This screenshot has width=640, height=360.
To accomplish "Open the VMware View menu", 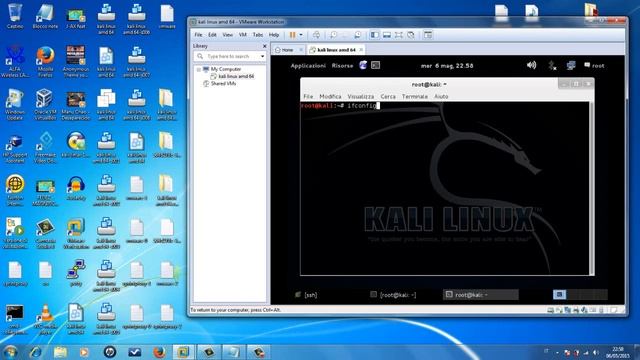I will 227,35.
